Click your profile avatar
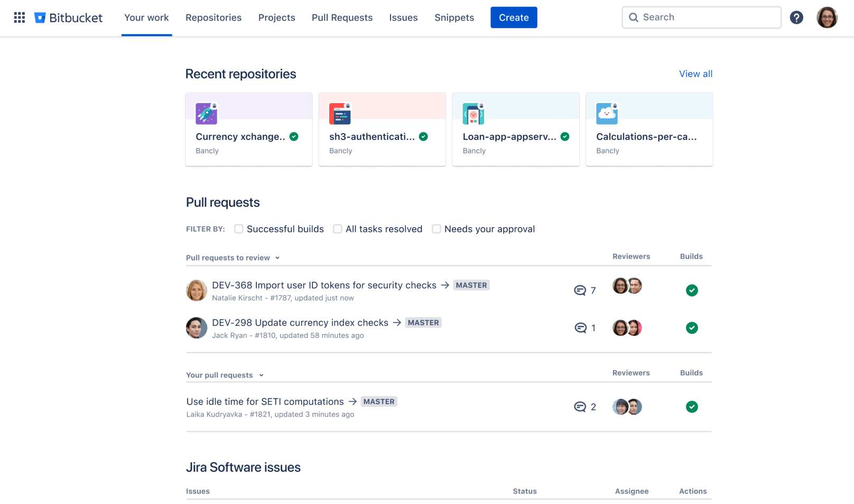The height and width of the screenshot is (504, 854). [x=827, y=17]
